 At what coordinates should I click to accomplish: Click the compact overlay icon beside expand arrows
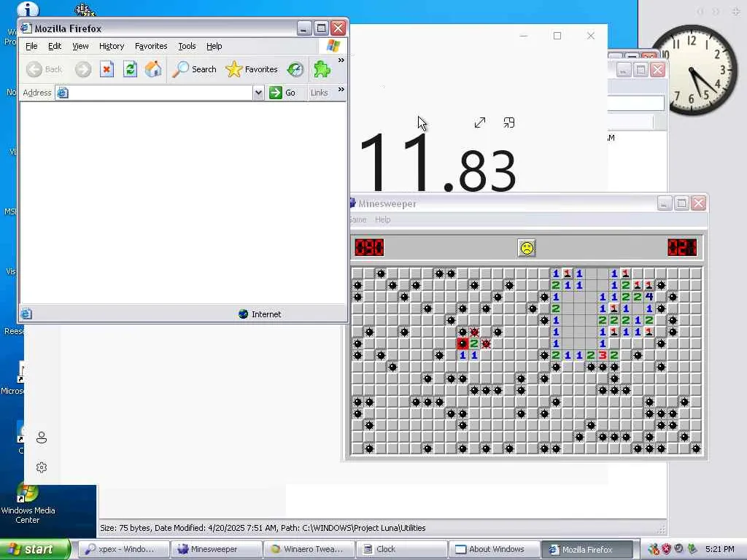point(508,122)
